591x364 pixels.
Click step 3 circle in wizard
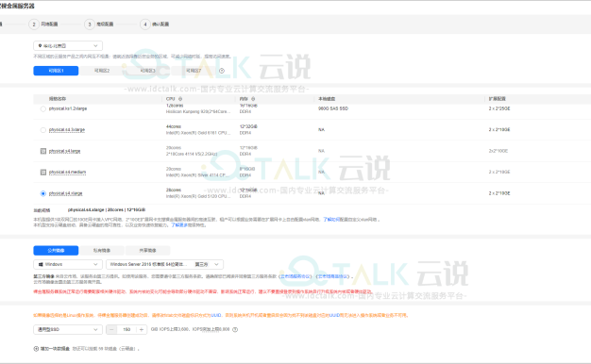pyautogui.click(x=90, y=25)
